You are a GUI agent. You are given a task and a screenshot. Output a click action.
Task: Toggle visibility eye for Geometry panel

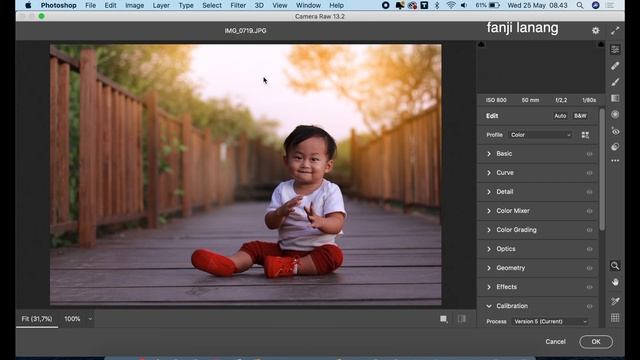click(x=589, y=268)
